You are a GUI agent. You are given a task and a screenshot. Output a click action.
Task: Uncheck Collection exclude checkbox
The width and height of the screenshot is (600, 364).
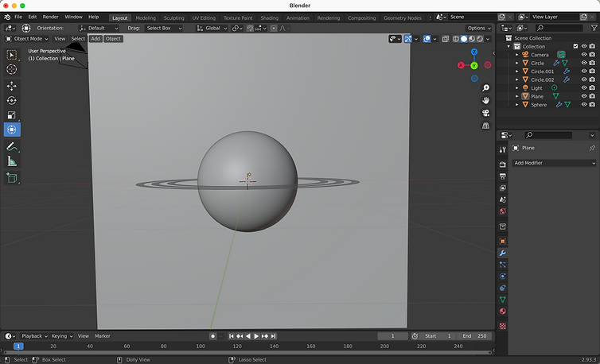click(575, 46)
